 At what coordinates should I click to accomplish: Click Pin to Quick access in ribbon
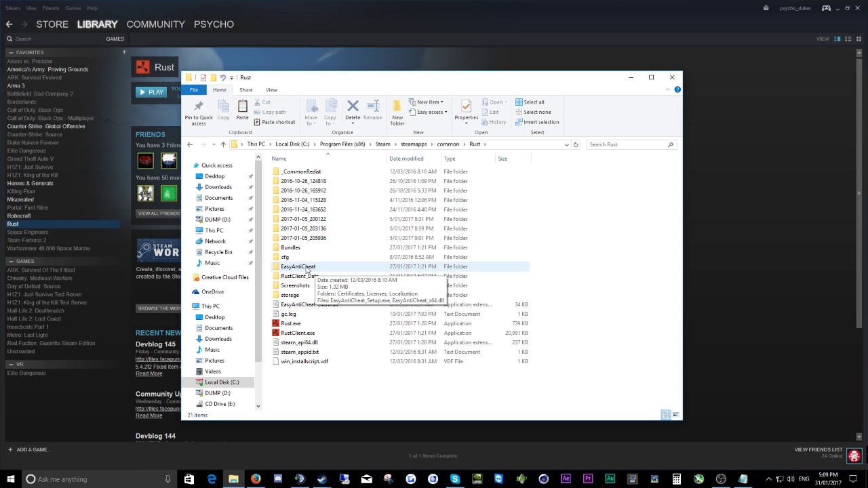coord(199,112)
